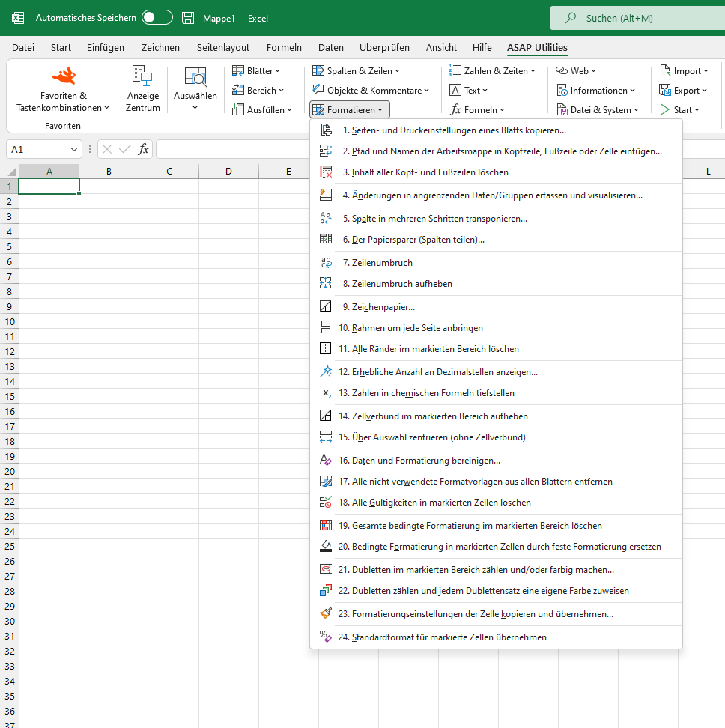Select column B header
Viewport: 725px width, 728px height.
pos(109,171)
